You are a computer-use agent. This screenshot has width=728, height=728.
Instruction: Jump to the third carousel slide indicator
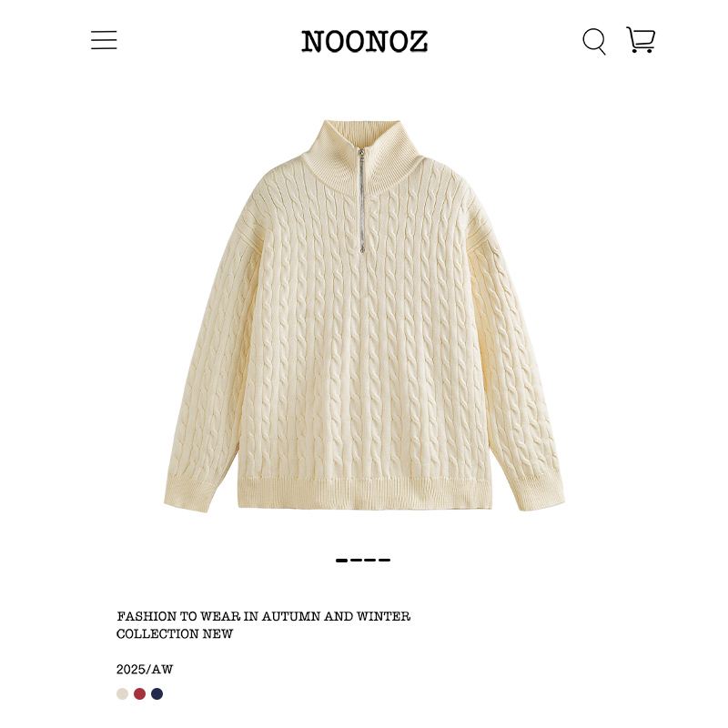(370, 561)
